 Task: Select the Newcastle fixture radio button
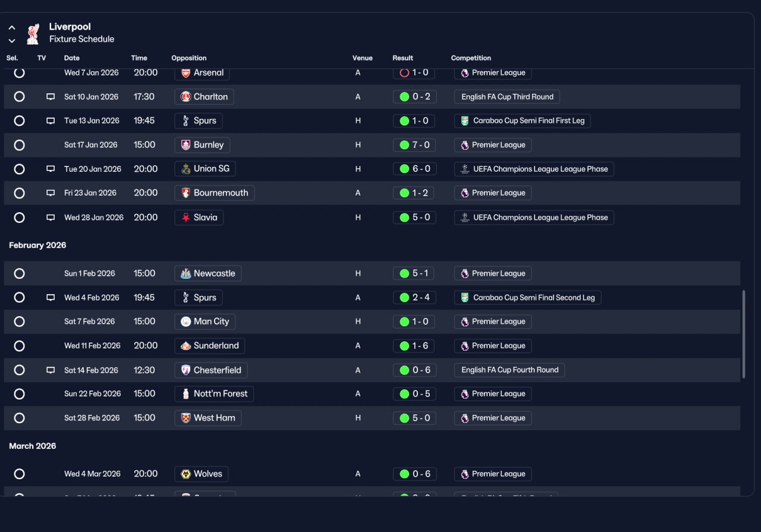coord(19,273)
